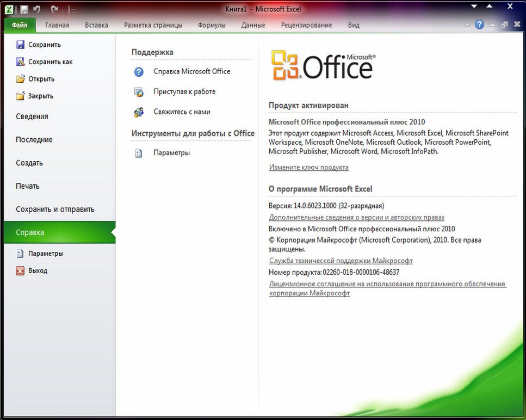Click the Измените ключ продукта link
Image resolution: width=526 pixels, height=420 pixels.
308,167
